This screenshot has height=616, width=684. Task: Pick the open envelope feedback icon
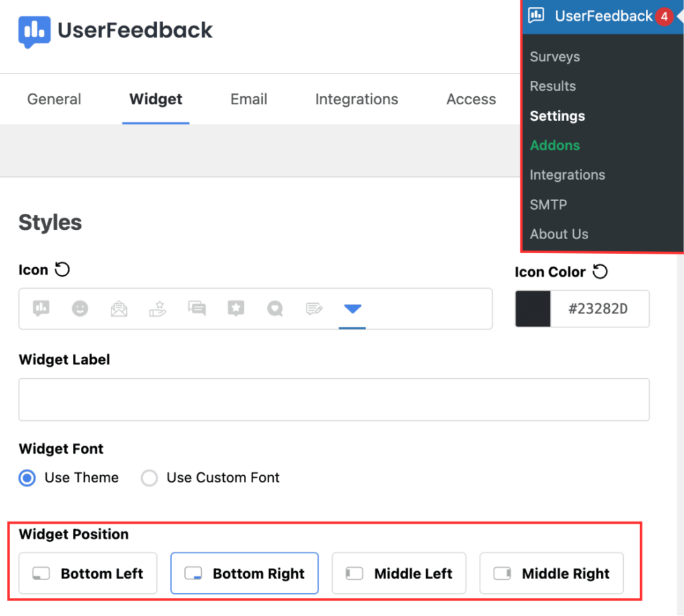point(119,309)
